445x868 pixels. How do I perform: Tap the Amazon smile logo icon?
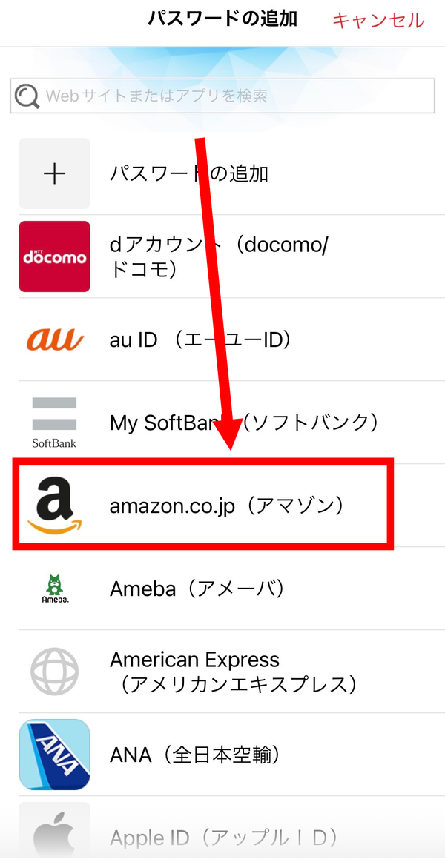click(54, 506)
